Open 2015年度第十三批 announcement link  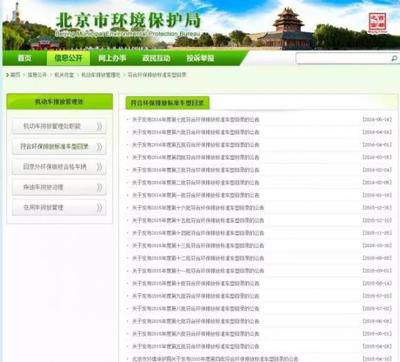tap(198, 246)
